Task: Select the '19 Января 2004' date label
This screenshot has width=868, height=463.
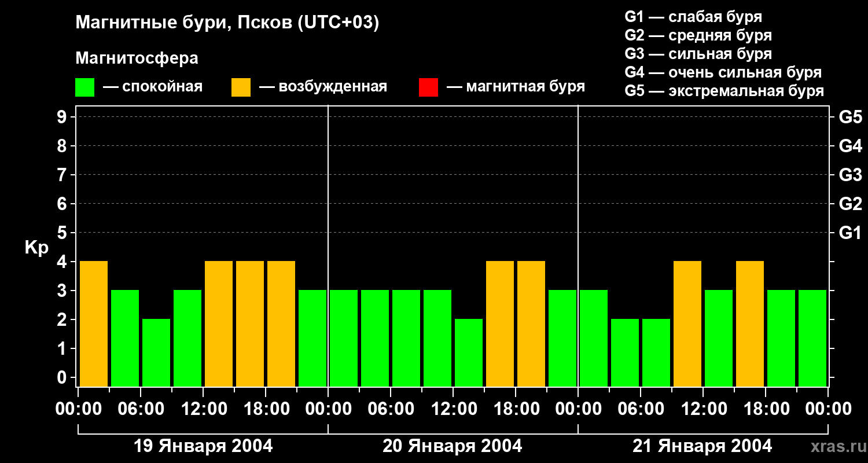Action: [x=203, y=446]
